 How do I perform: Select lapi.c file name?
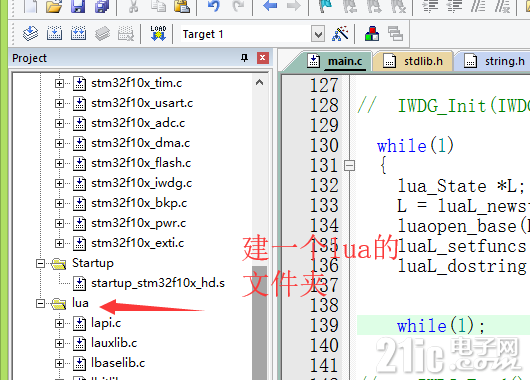pyautogui.click(x=106, y=323)
